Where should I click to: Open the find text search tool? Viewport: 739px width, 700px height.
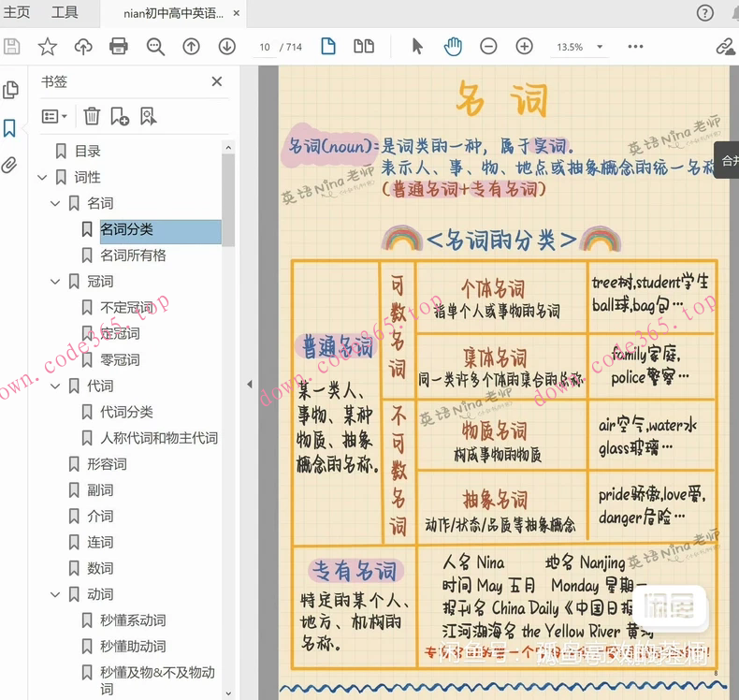(155, 47)
